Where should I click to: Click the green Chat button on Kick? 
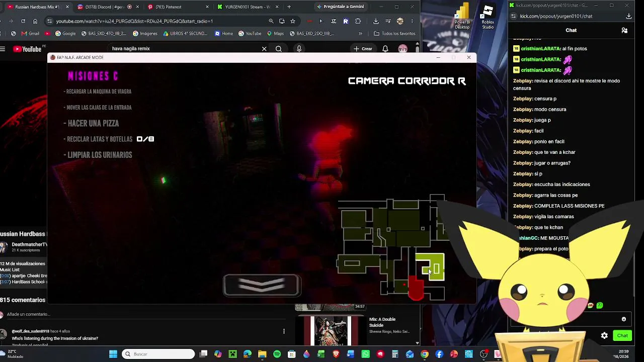click(x=622, y=335)
